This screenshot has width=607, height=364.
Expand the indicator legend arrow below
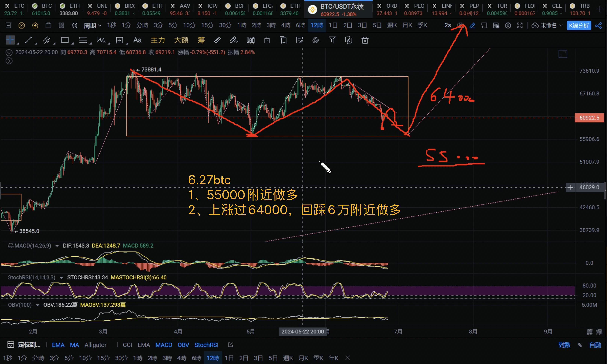(x=9, y=61)
